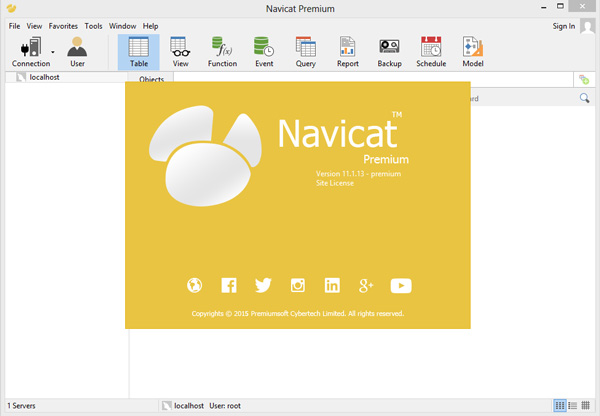Open the Twitter icon on splash
The width and height of the screenshot is (600, 416).
coord(263,285)
